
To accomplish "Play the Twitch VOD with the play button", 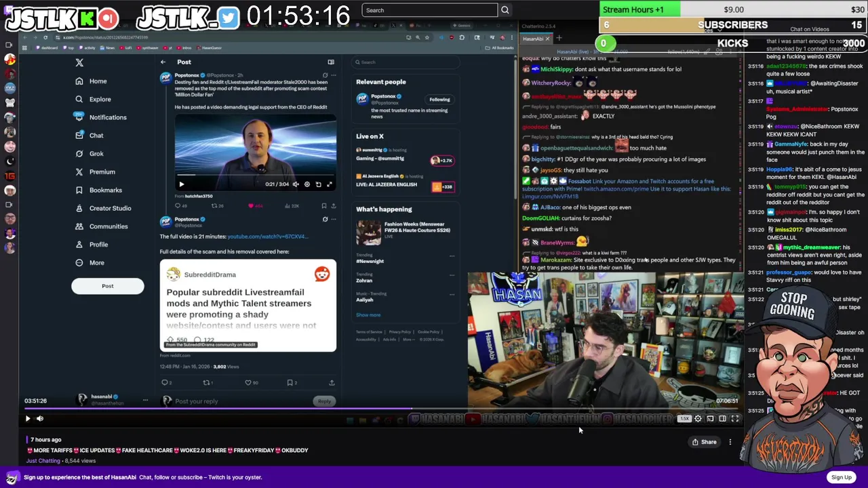I will [28, 419].
